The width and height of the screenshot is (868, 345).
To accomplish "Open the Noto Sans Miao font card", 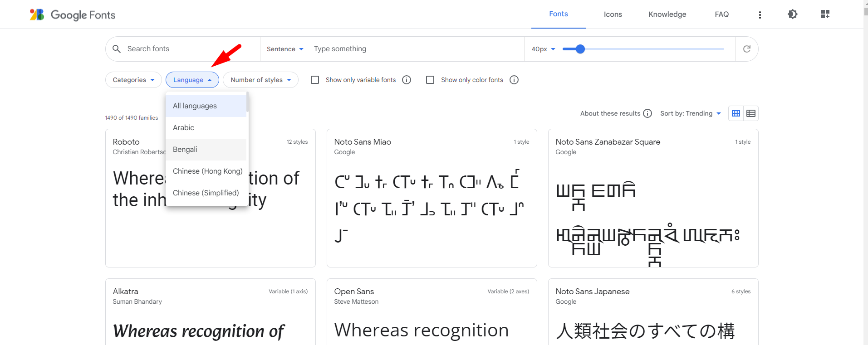I will [x=432, y=198].
